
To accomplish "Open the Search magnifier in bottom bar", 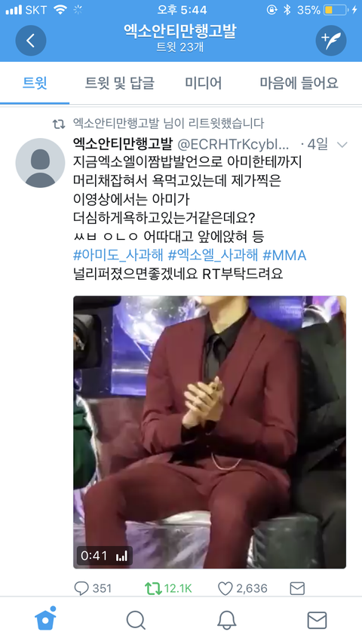I will click(x=136, y=620).
